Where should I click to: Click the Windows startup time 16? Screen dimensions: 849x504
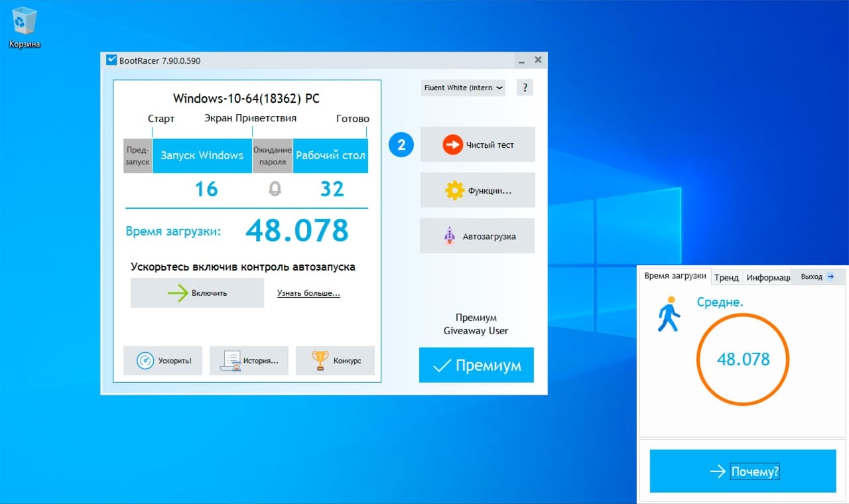[206, 190]
